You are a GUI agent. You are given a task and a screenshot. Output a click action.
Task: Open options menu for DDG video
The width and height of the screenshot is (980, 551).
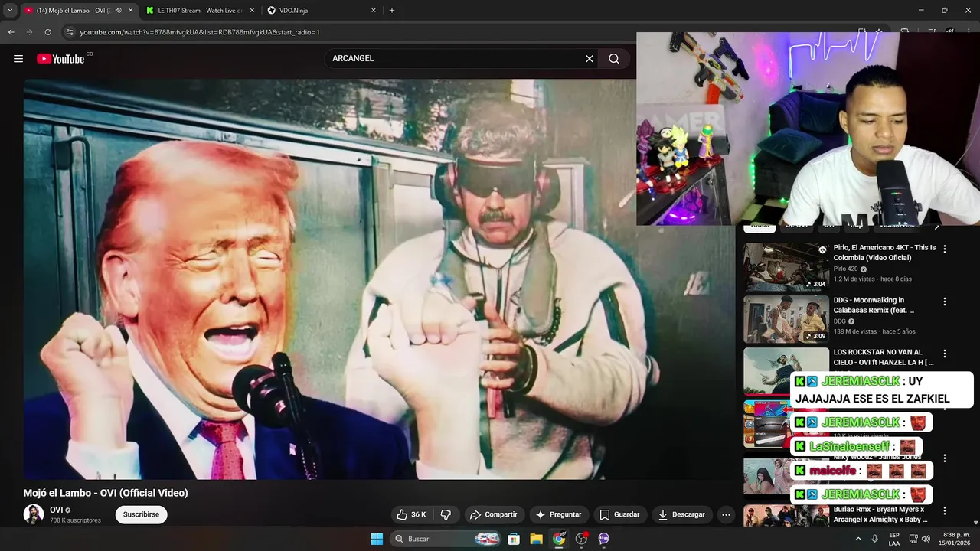tap(944, 302)
